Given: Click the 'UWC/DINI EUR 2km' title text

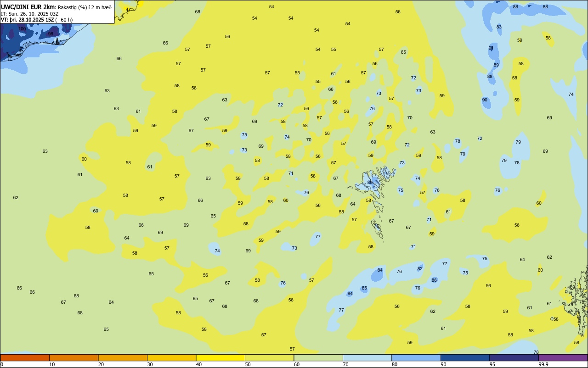Looking at the screenshot, I should click(x=28, y=7).
